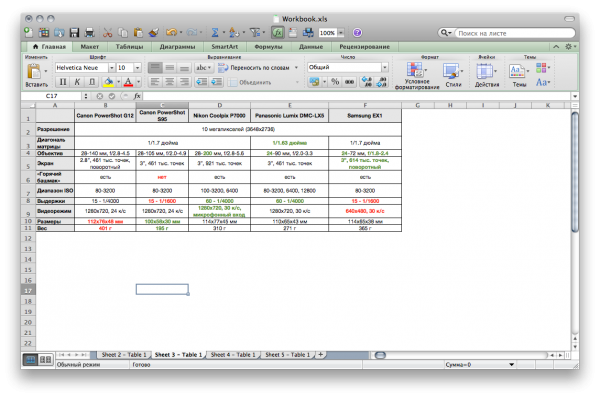This screenshot has height=398, width=600.
Task: Print the sheet using printer icon
Action: (x=90, y=33)
